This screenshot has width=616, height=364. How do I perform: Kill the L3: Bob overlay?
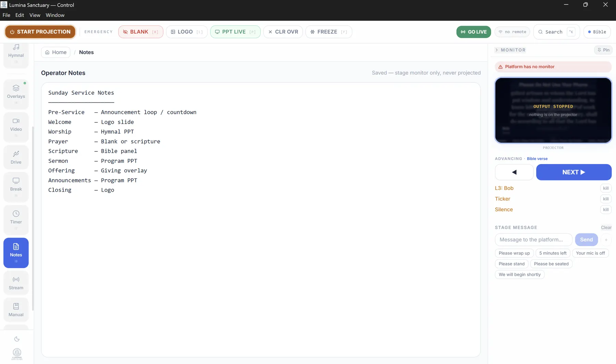tap(606, 188)
